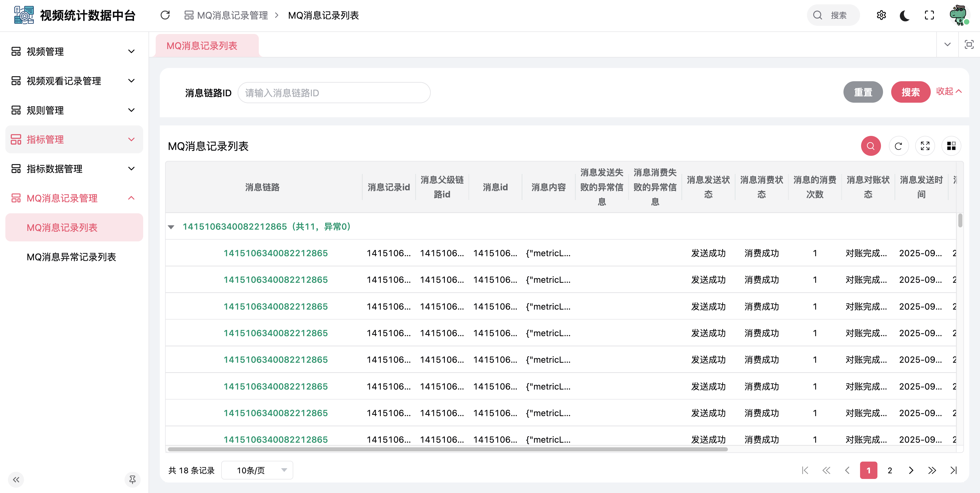Pin the sidebar with pin icon
Screen dimensions: 980x493
(132, 479)
